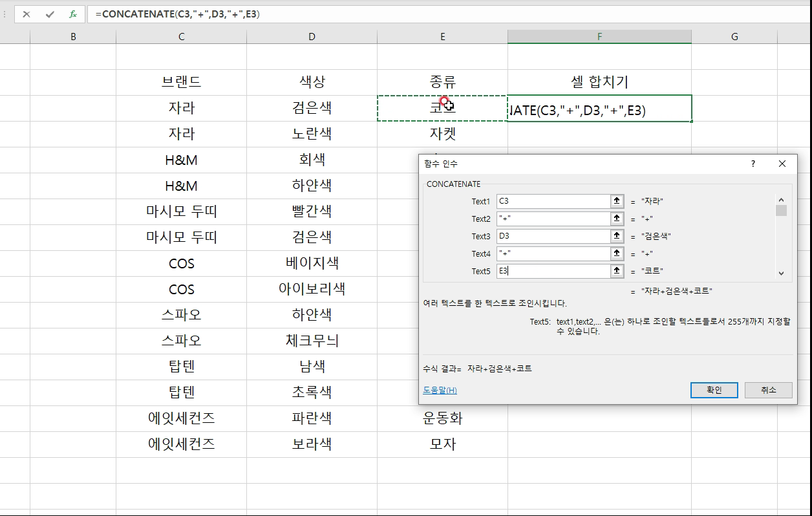Open help question mark in dialog title
This screenshot has width=812, height=516.
pyautogui.click(x=753, y=164)
